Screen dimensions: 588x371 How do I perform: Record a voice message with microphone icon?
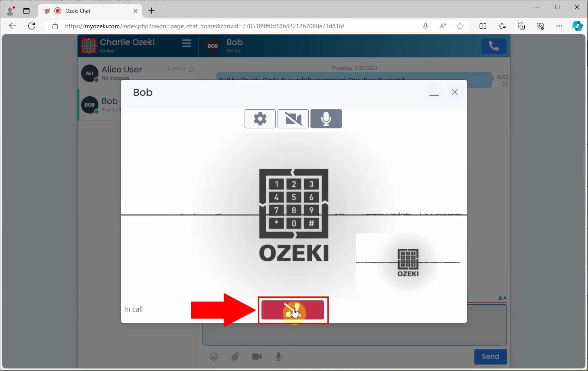coord(279,357)
